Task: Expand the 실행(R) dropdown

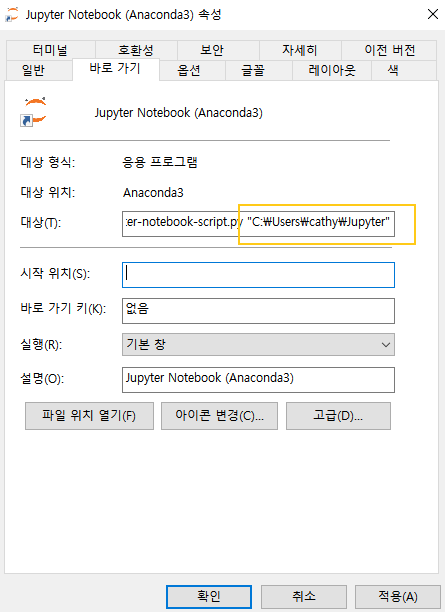Action: [x=258, y=344]
